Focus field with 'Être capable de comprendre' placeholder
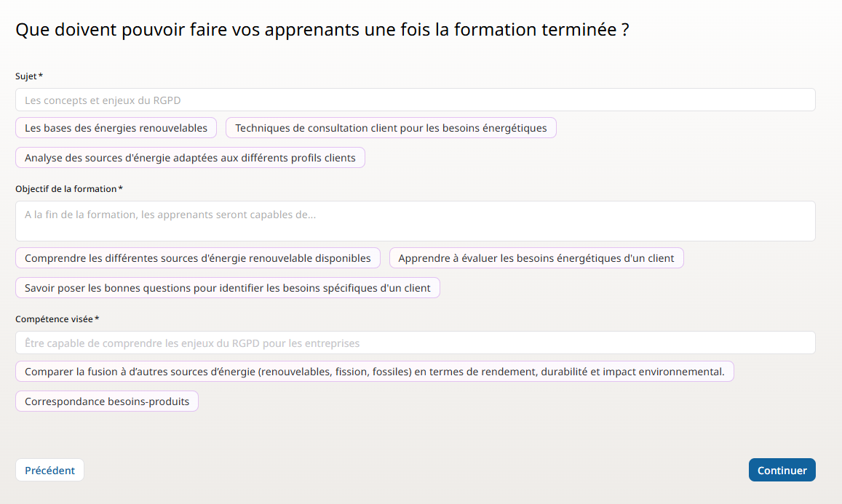The height and width of the screenshot is (504, 842). tap(415, 343)
